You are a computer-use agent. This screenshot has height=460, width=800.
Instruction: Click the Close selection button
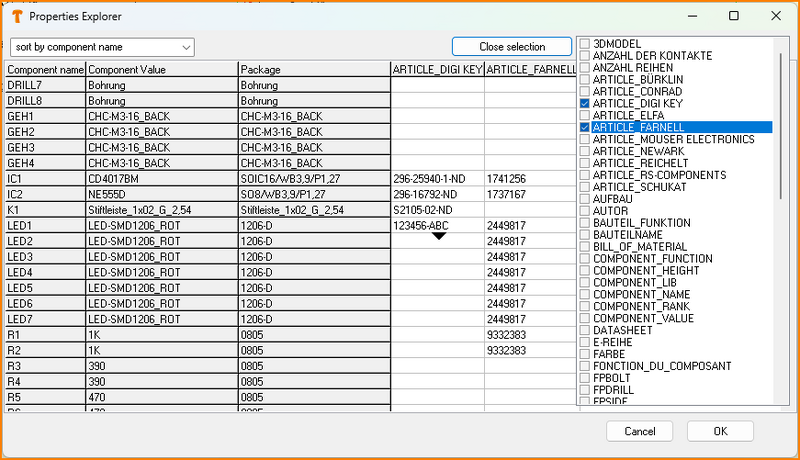[512, 47]
